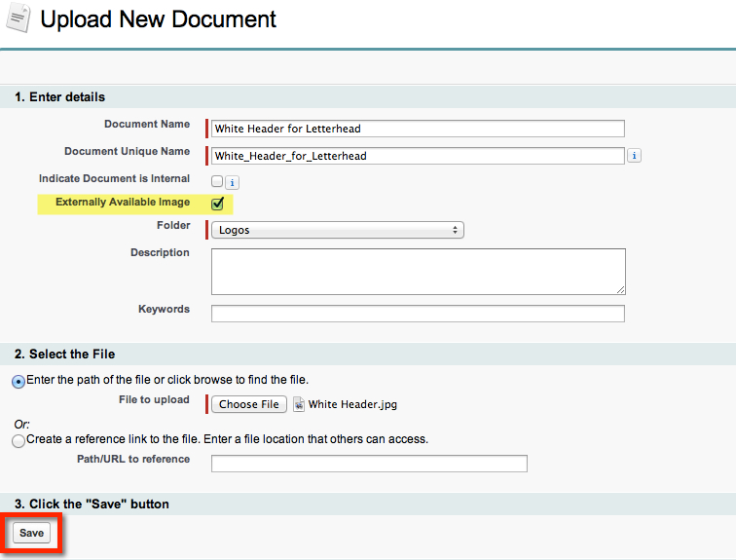Click the White Header.jpg filename text

point(352,404)
